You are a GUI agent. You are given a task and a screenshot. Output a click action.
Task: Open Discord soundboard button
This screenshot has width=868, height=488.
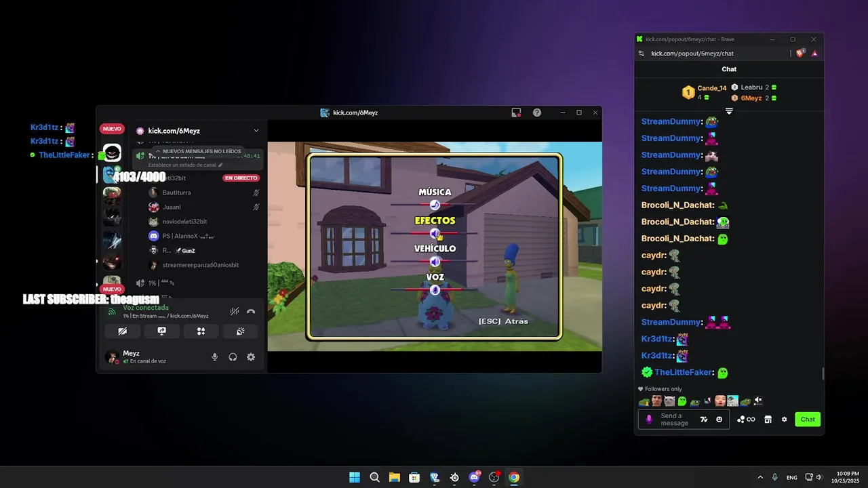coord(240,331)
